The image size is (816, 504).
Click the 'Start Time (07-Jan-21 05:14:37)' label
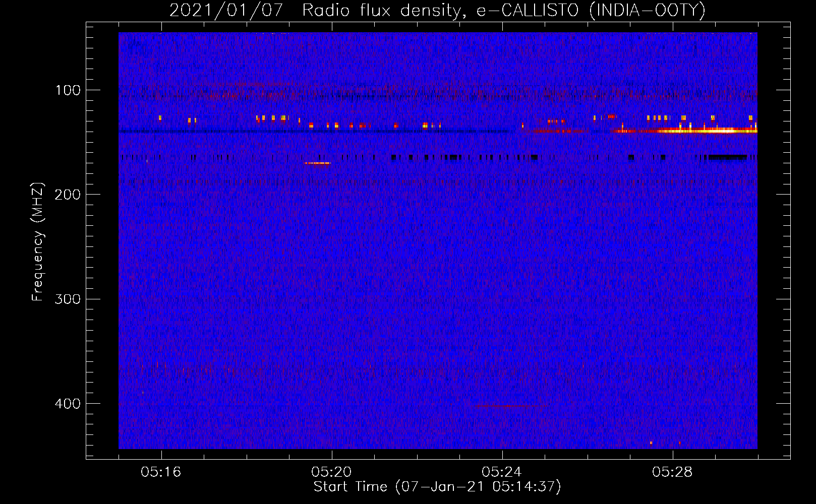[x=437, y=486]
